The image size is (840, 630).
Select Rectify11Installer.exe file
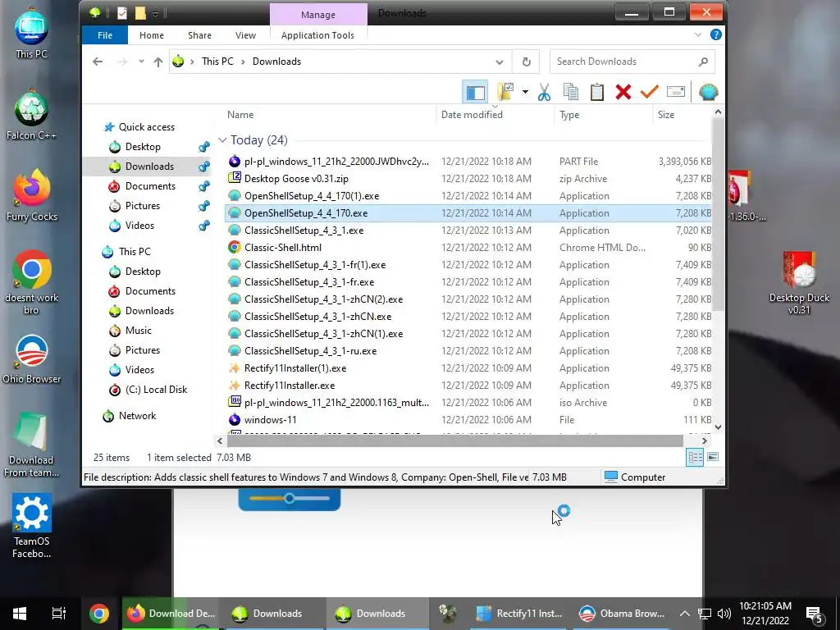(468, 386)
